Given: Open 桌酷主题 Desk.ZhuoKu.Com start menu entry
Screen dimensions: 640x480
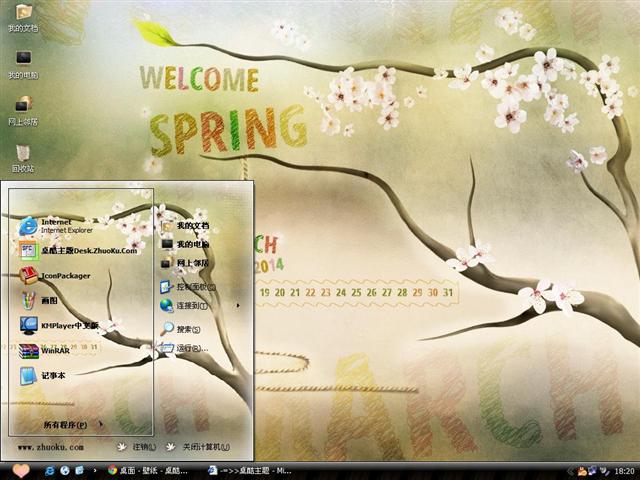Looking at the screenshot, I should 78,250.
